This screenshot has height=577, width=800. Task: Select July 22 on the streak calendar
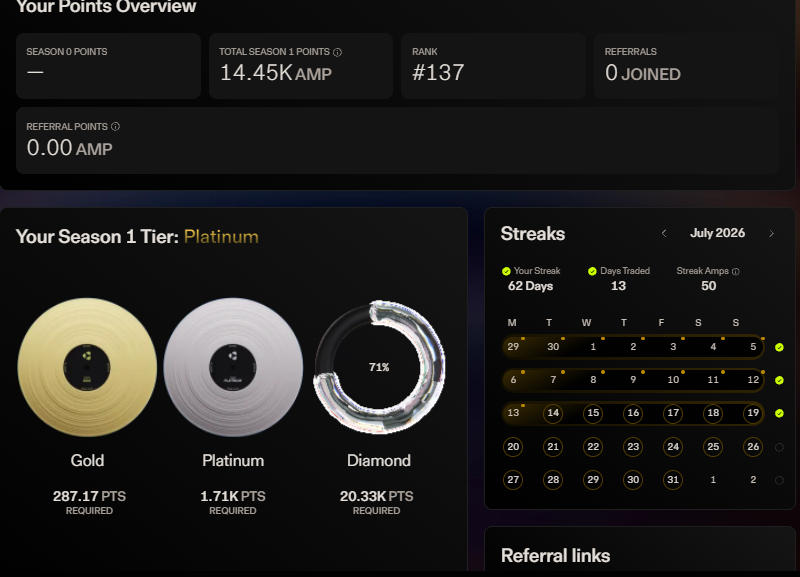pos(593,447)
